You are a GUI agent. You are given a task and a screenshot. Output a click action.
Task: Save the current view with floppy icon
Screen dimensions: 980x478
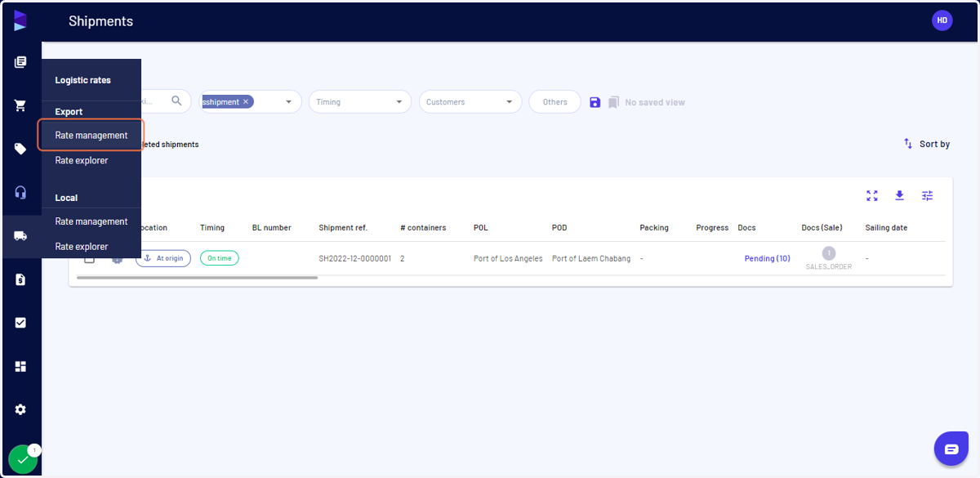[x=595, y=102]
